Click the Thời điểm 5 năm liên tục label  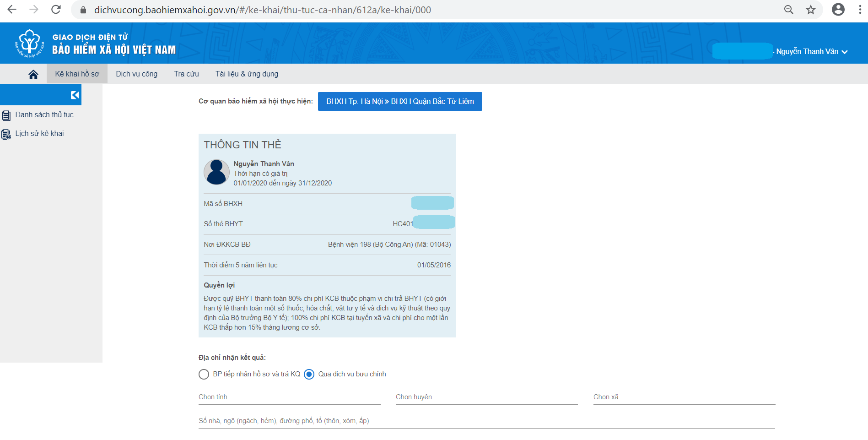pos(241,265)
